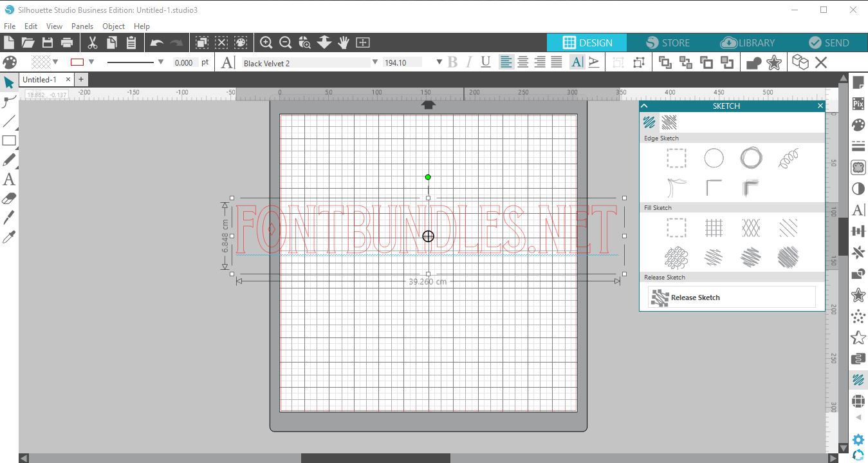Click the green rotation handle

click(428, 177)
